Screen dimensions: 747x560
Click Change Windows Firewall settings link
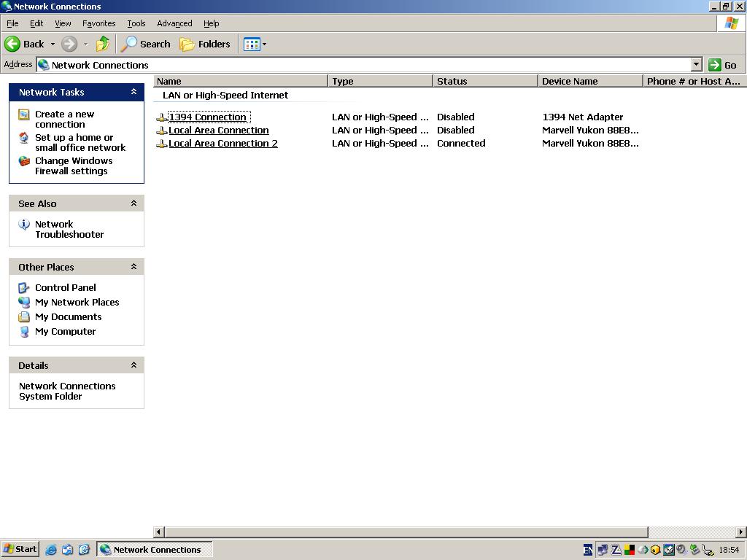[x=74, y=166]
